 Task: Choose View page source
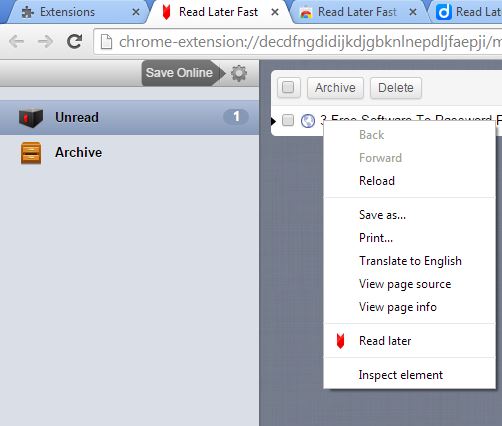410,284
